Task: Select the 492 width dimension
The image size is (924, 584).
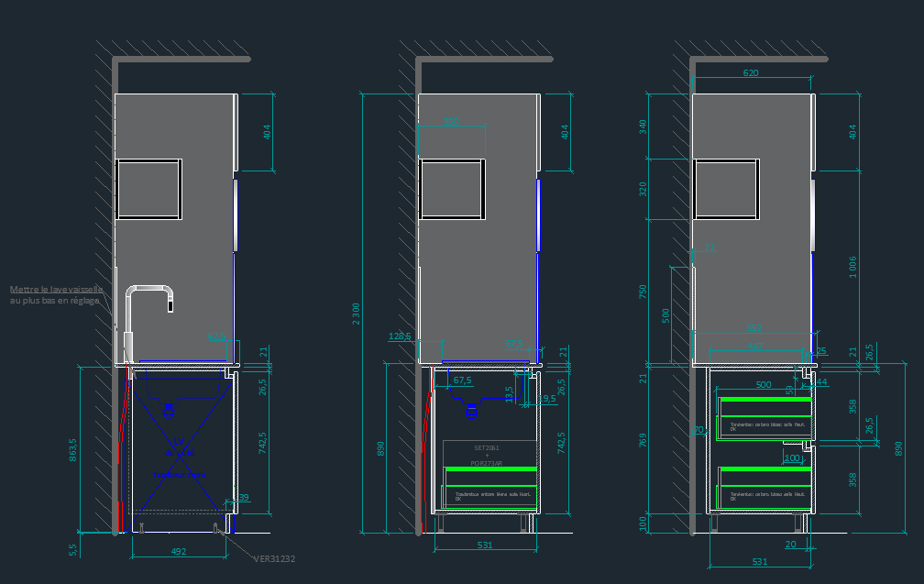Action: [180, 552]
